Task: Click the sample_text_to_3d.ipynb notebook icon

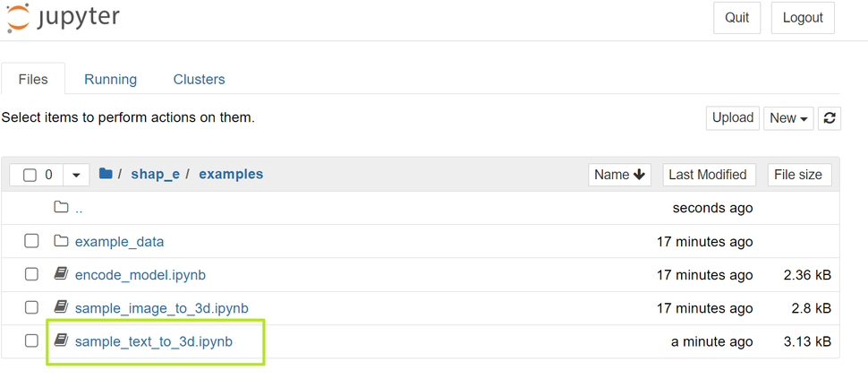Action: tap(61, 340)
